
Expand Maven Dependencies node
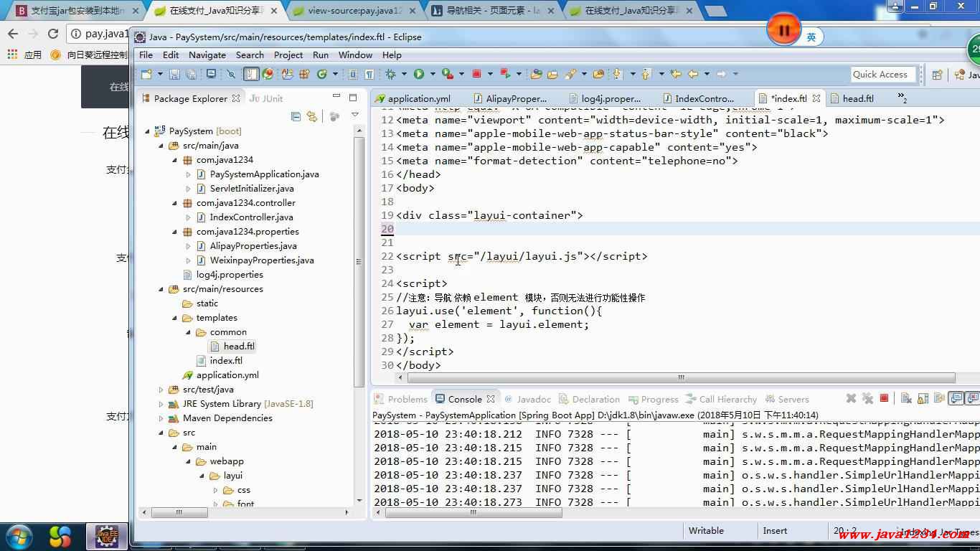[x=161, y=418]
